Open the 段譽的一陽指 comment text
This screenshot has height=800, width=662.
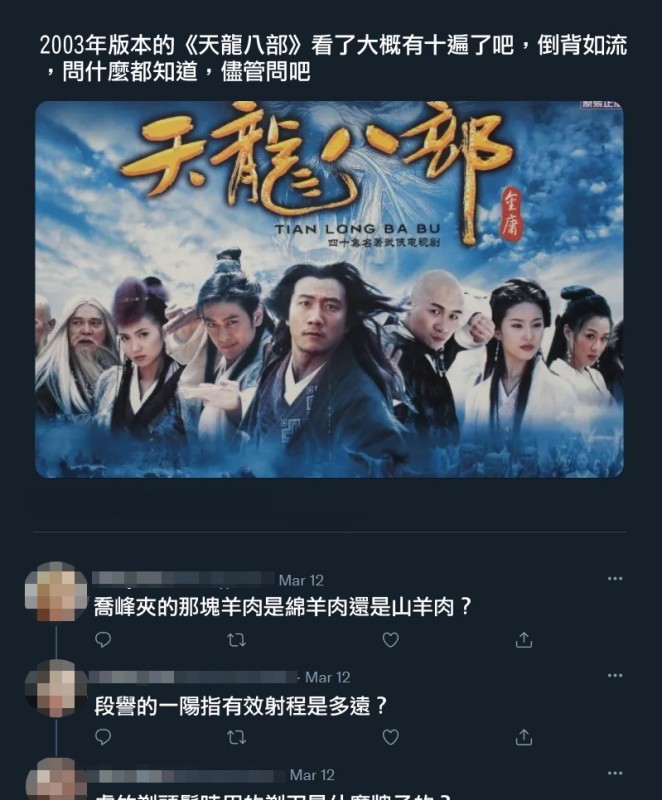click(241, 707)
